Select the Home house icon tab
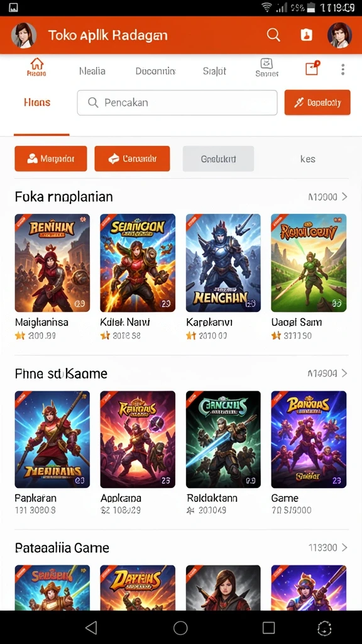The height and width of the screenshot is (644, 362). (x=36, y=67)
